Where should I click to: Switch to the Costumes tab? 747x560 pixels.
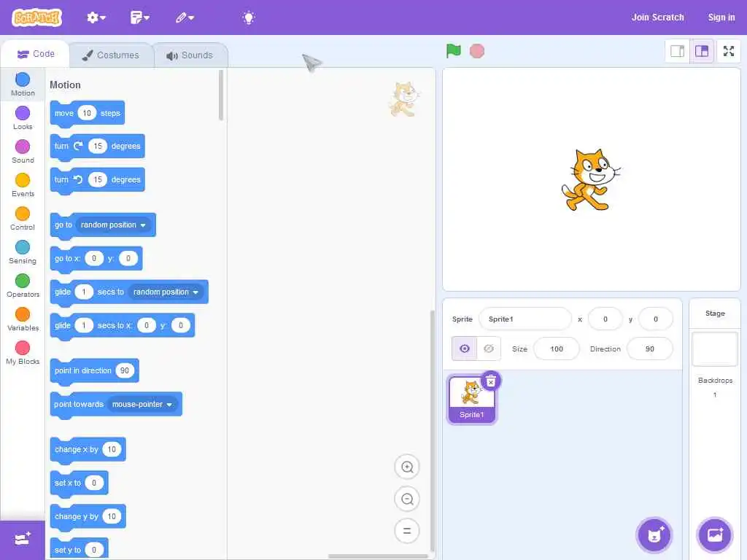(111, 55)
